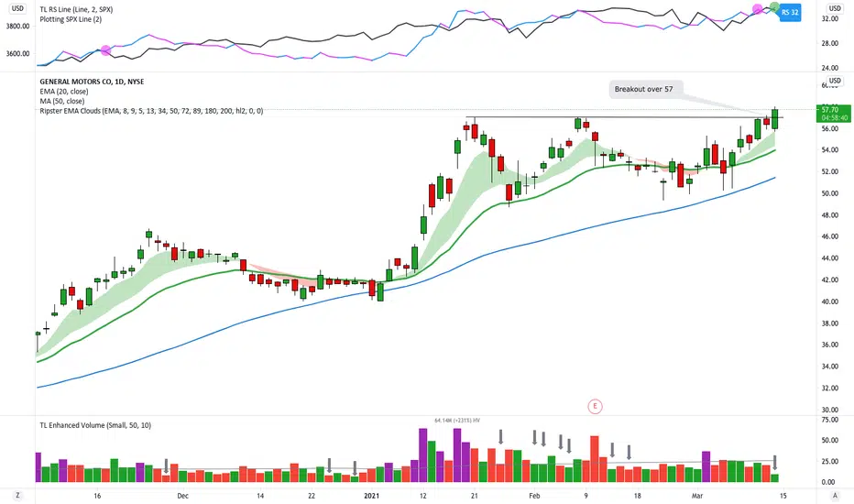Open USD currency selector at top-left
The image size is (854, 504).
coord(17,8)
